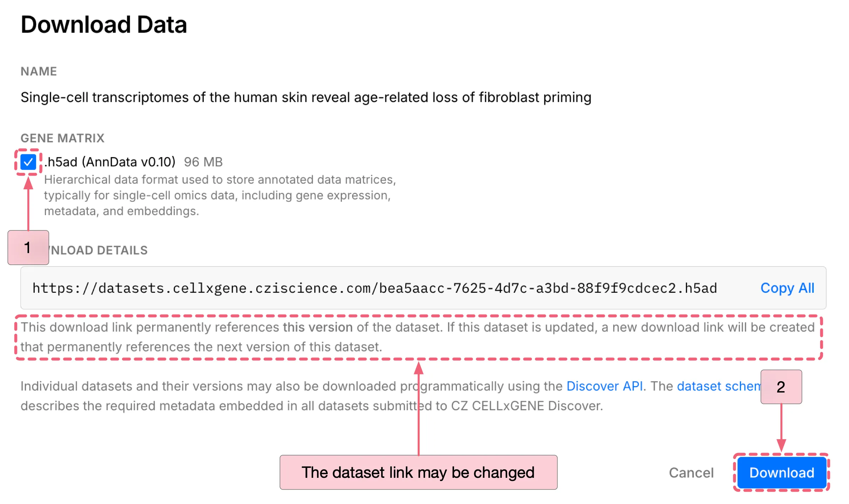849x504 pixels.
Task: Select the dataset name about fibroblast priming
Action: coord(305,97)
